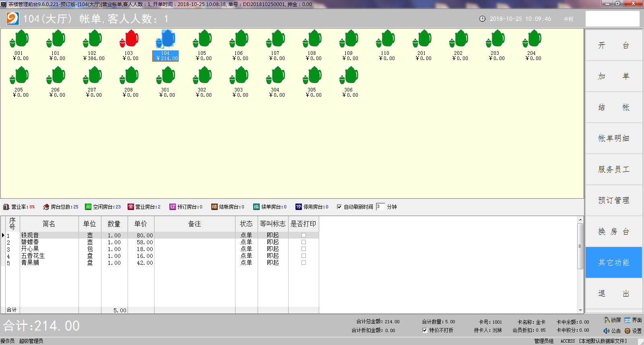Viewport: 644px width, 345px height.
Task: Select red teapot icon for table 103
Action: (x=129, y=39)
